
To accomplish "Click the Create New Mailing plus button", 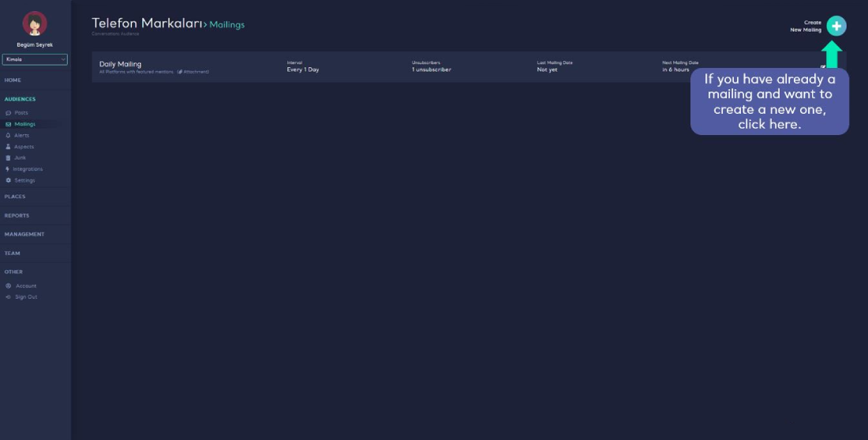I will [836, 26].
